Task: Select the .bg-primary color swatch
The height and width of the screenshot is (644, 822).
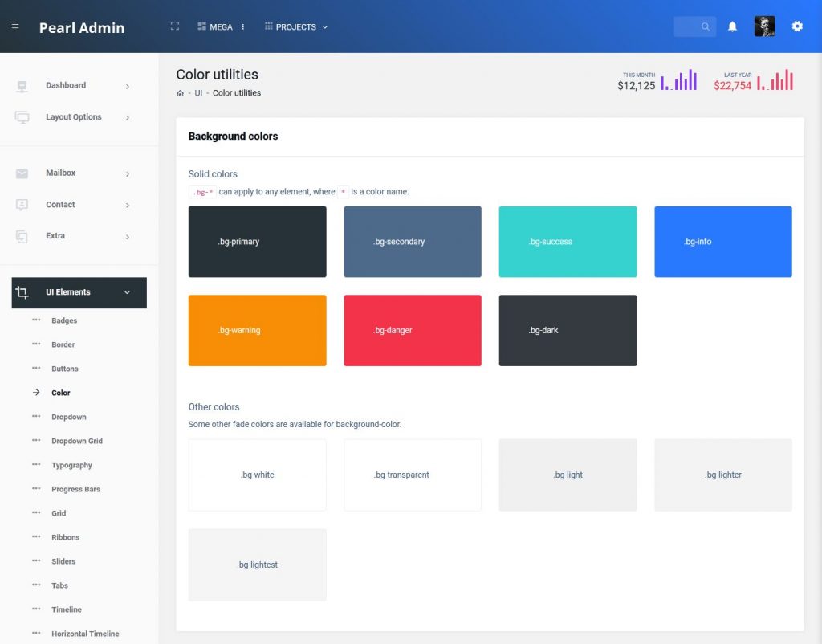Action: [258, 242]
